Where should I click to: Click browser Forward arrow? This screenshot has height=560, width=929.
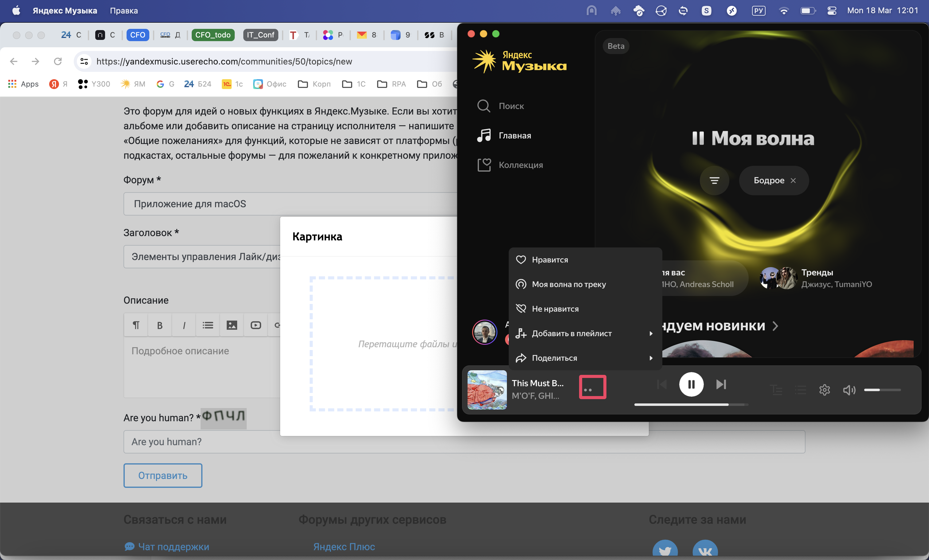tap(35, 61)
